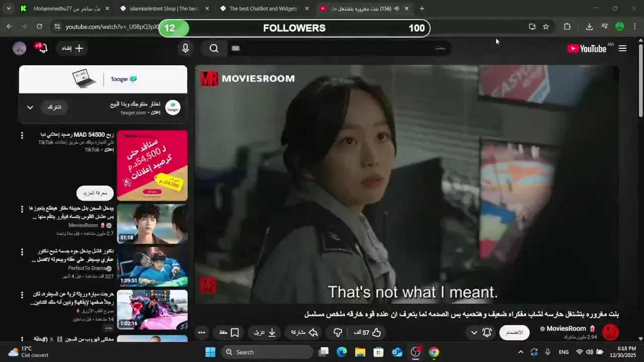Screen dimensions: 644x362
Task: Open Microsoft Store from the taskbar
Action: (378, 352)
